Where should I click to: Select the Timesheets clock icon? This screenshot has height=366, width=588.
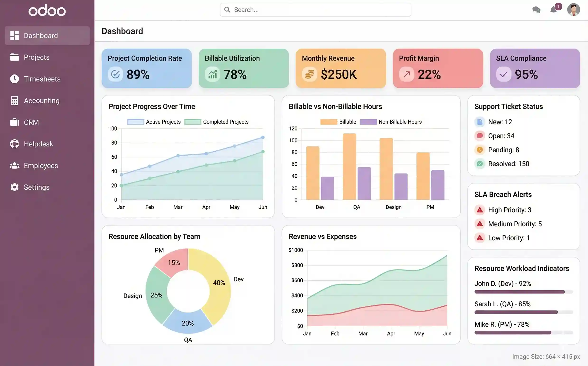[14, 79]
